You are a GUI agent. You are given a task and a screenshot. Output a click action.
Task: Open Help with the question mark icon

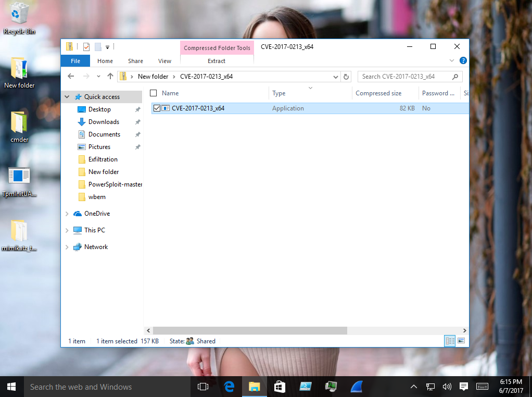click(x=463, y=60)
